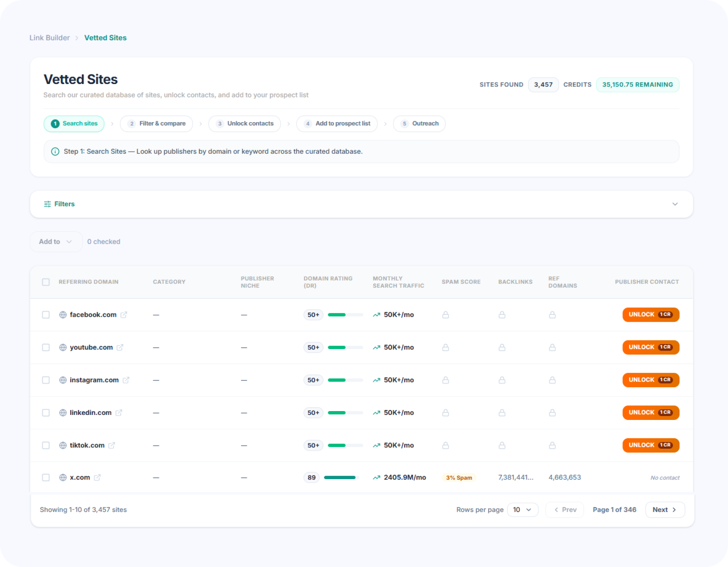Screen dimensions: 728x567
Task: Select the Outreach step
Action: coord(419,124)
